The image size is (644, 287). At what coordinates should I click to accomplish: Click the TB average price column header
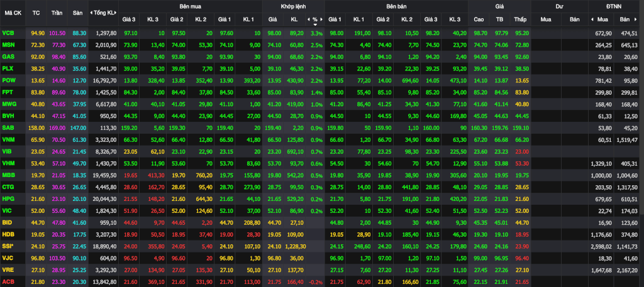click(499, 19)
